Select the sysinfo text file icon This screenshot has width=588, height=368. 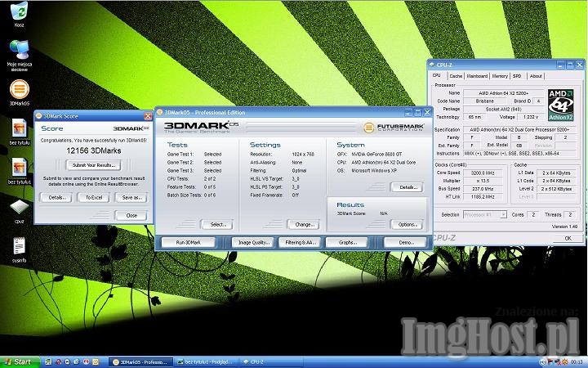pos(19,246)
